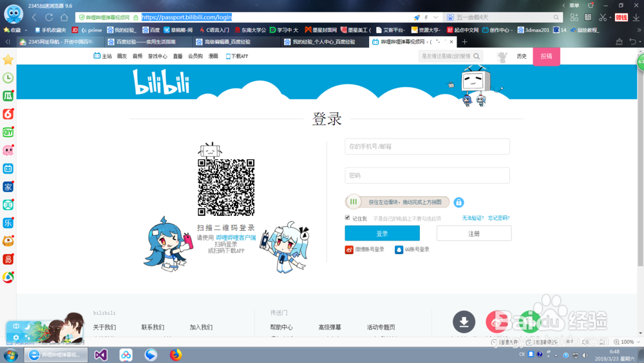Click the rocket accelerate icon in address bar
This screenshot has height=363, width=644.
[x=417, y=17]
